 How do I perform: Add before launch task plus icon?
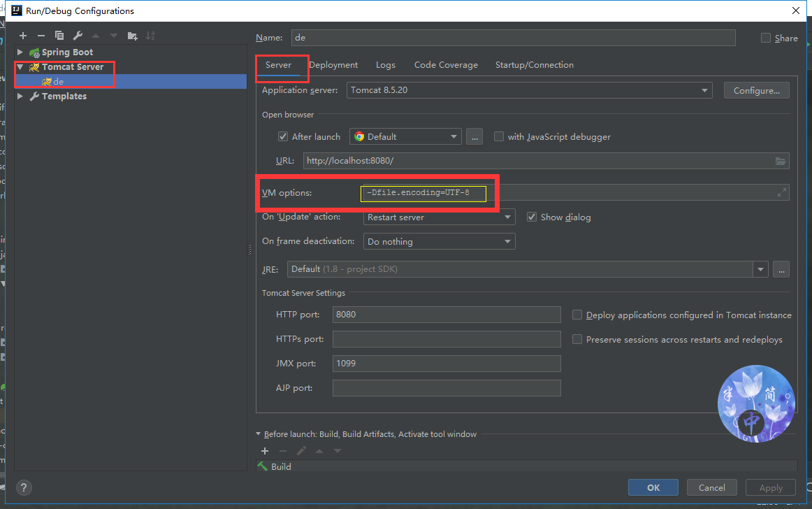click(x=265, y=451)
